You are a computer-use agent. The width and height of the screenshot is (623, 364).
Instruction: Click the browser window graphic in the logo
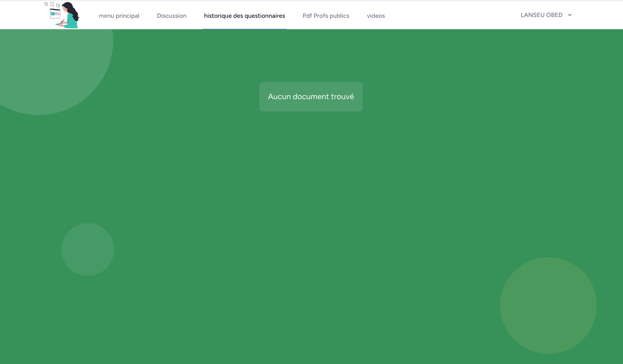[55, 14]
